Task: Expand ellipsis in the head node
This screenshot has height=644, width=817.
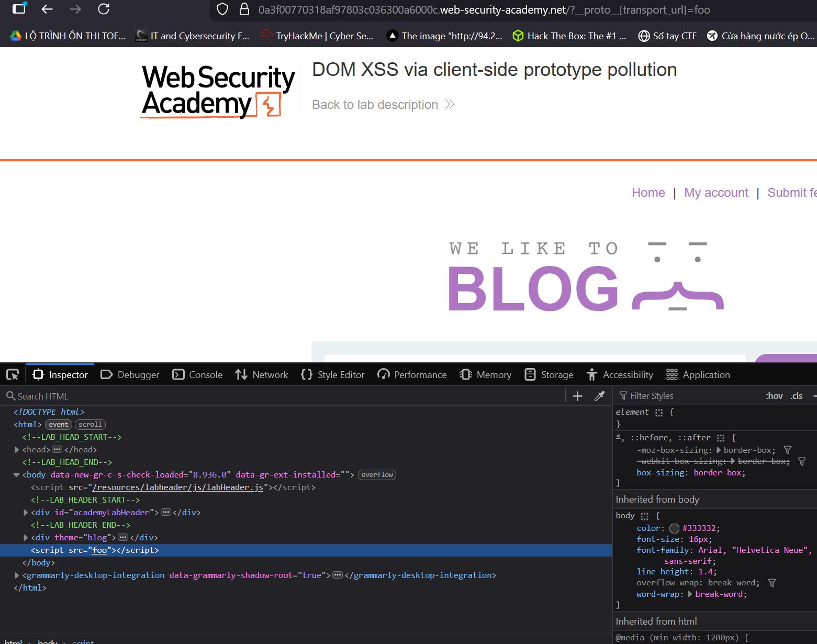Action: coord(57,450)
